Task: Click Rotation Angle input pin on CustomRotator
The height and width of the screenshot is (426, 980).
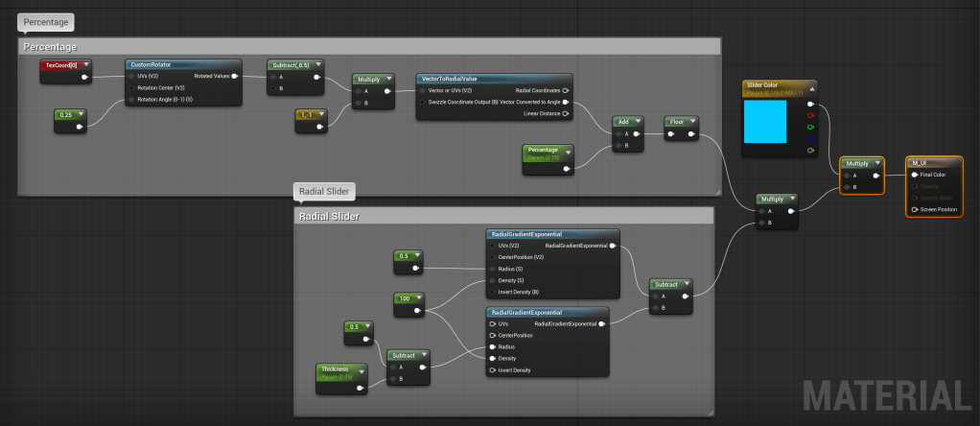Action: tap(131, 99)
